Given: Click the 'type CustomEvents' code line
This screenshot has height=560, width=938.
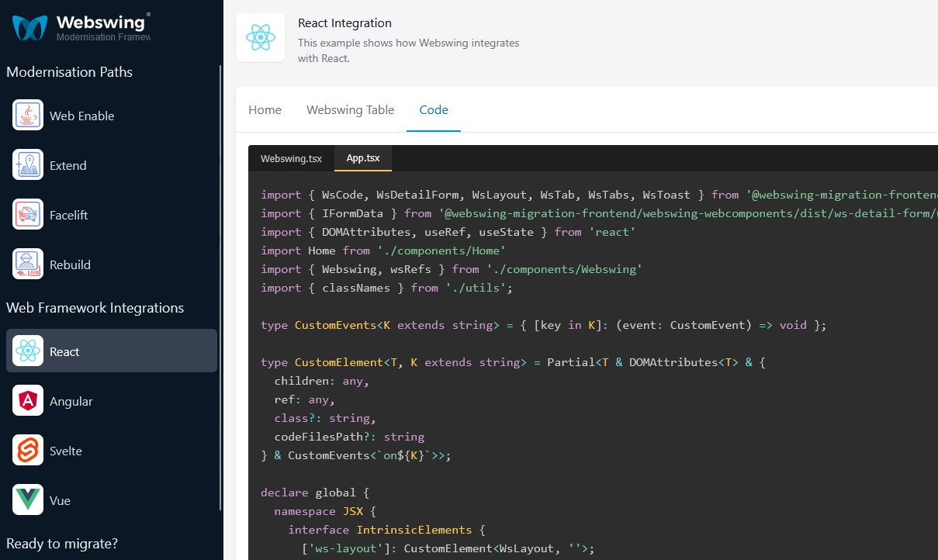Looking at the screenshot, I should [544, 325].
